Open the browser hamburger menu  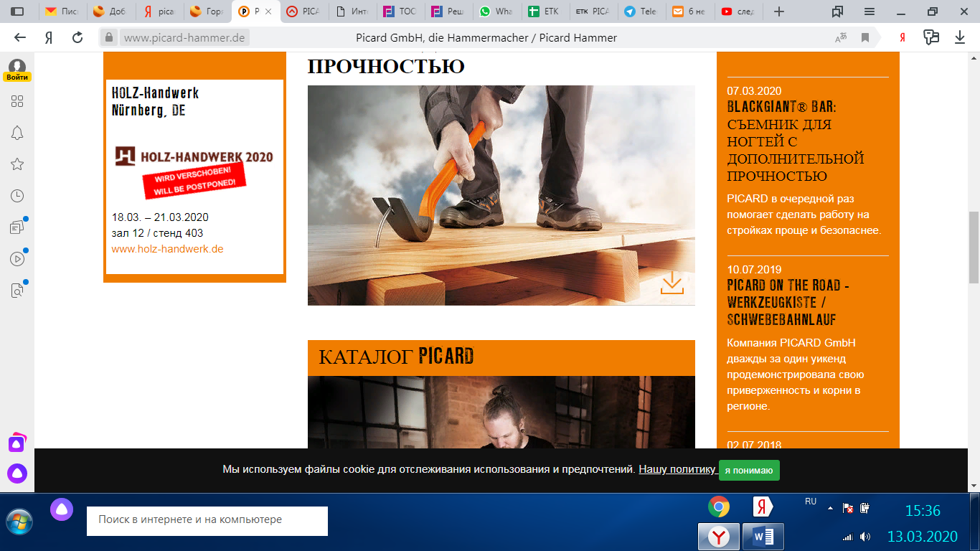coord(870,11)
